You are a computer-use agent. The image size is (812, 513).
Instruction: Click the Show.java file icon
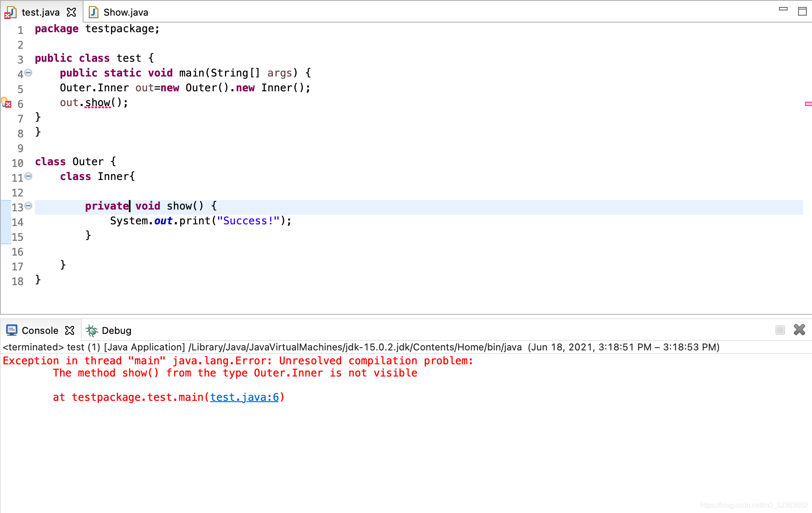[x=94, y=12]
